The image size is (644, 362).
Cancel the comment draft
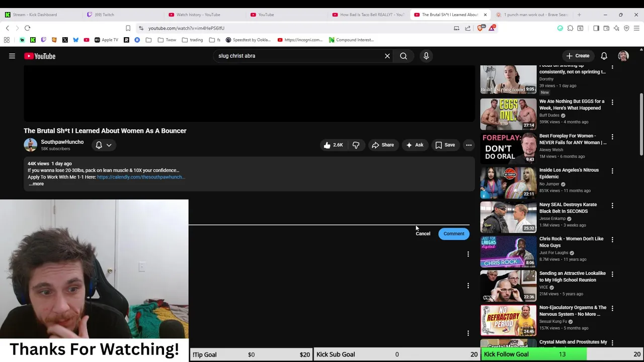click(x=423, y=234)
